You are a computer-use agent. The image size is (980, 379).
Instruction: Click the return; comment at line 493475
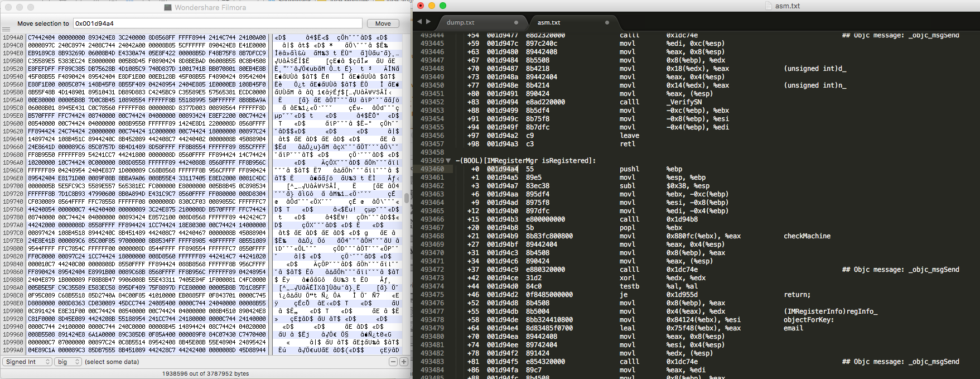tap(797, 295)
